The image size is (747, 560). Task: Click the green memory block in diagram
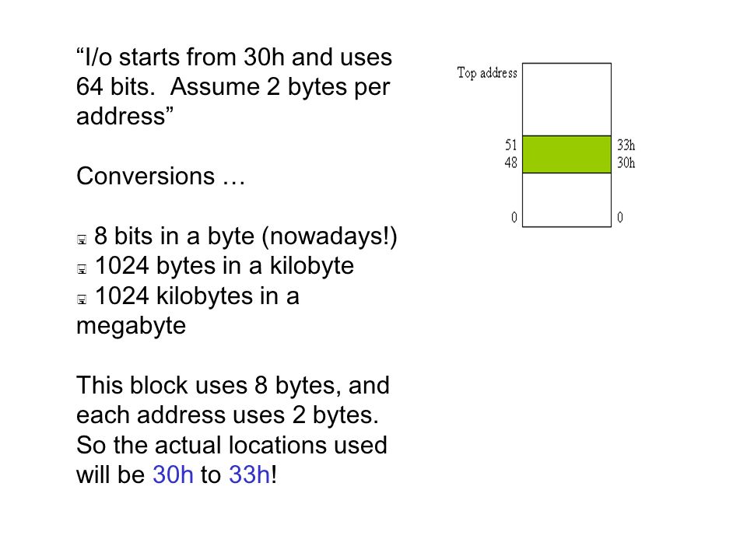pyautogui.click(x=566, y=154)
